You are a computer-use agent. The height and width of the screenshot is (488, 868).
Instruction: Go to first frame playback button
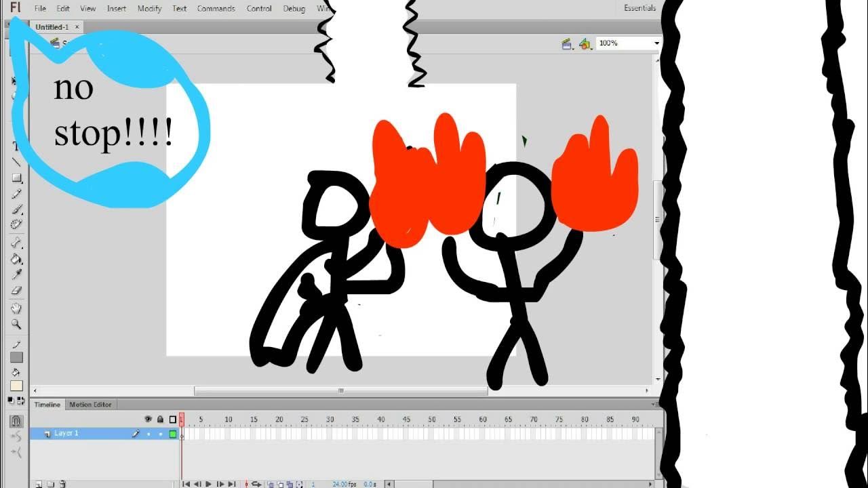(x=186, y=484)
